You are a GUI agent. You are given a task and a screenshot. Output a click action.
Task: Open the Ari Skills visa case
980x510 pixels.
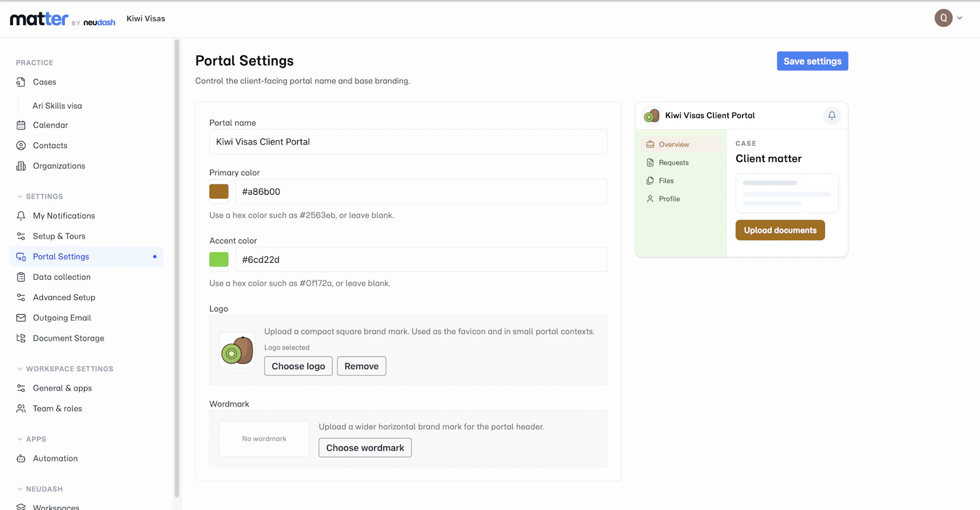point(57,106)
